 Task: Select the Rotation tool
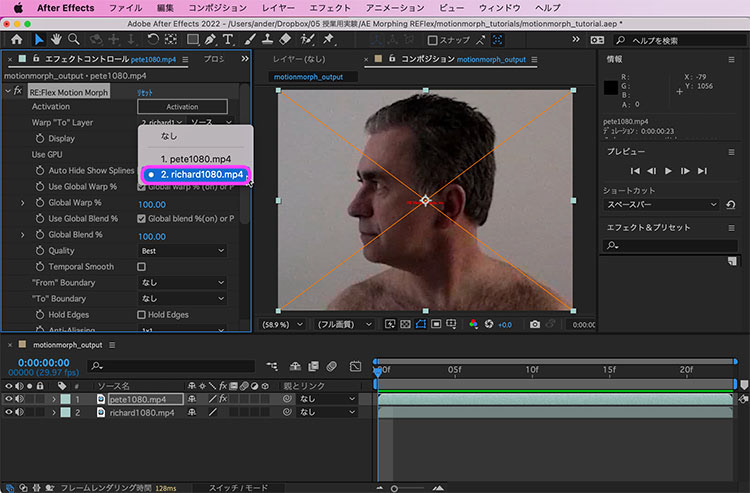coord(153,40)
